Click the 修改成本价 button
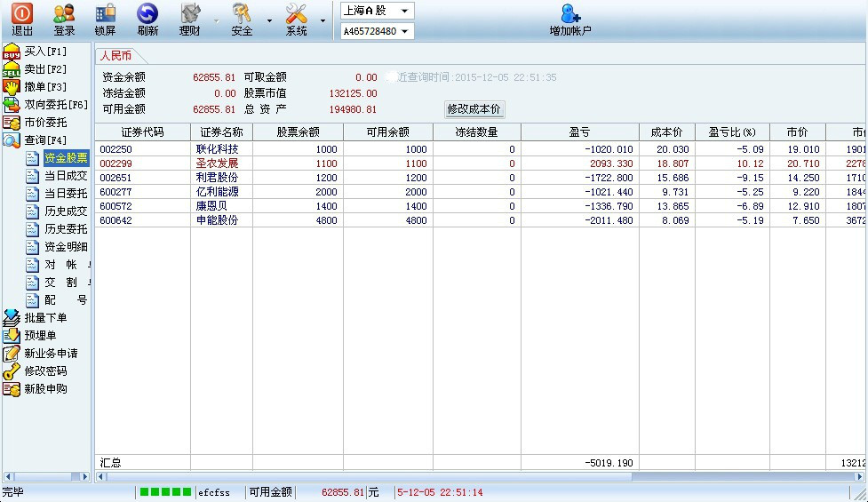Screen dimensions: 868x502 pyautogui.click(x=474, y=110)
